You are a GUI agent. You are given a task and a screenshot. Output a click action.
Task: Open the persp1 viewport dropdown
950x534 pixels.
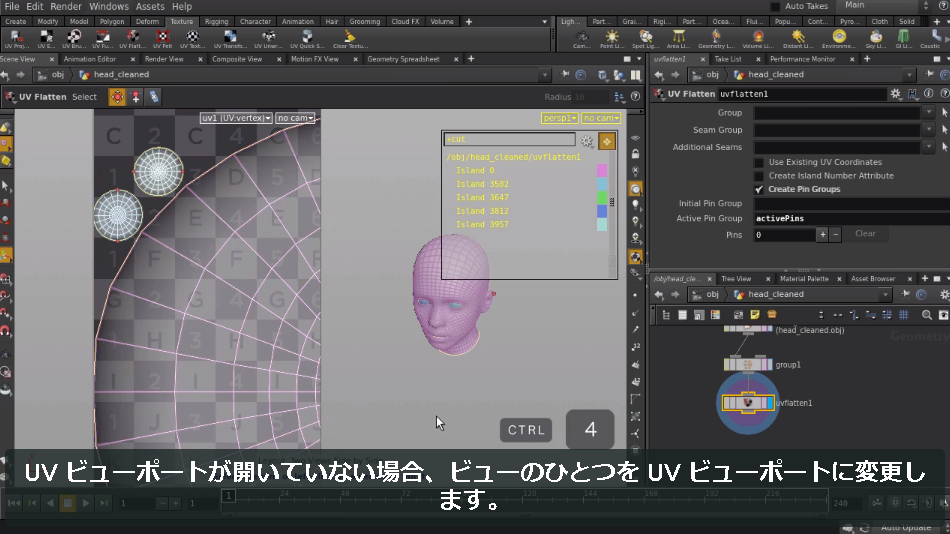pos(559,118)
